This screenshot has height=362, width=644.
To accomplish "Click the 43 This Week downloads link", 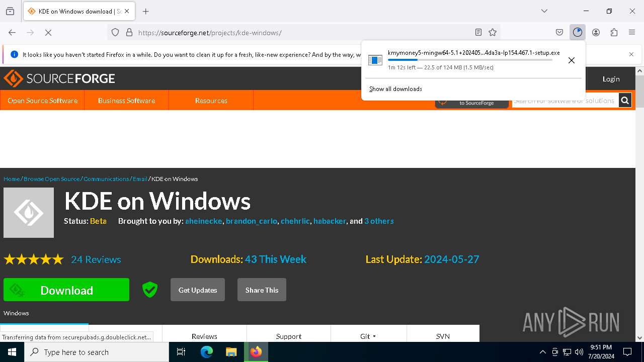I will [x=276, y=259].
